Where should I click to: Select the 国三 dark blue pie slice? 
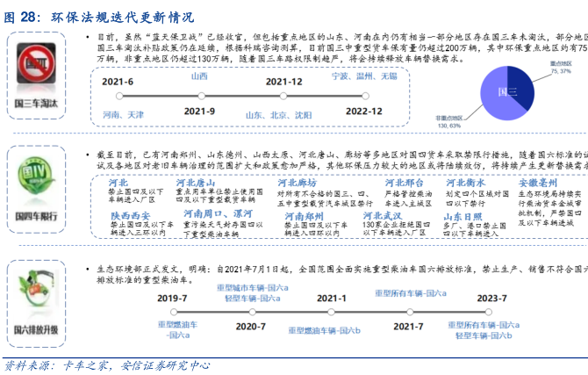click(520, 90)
